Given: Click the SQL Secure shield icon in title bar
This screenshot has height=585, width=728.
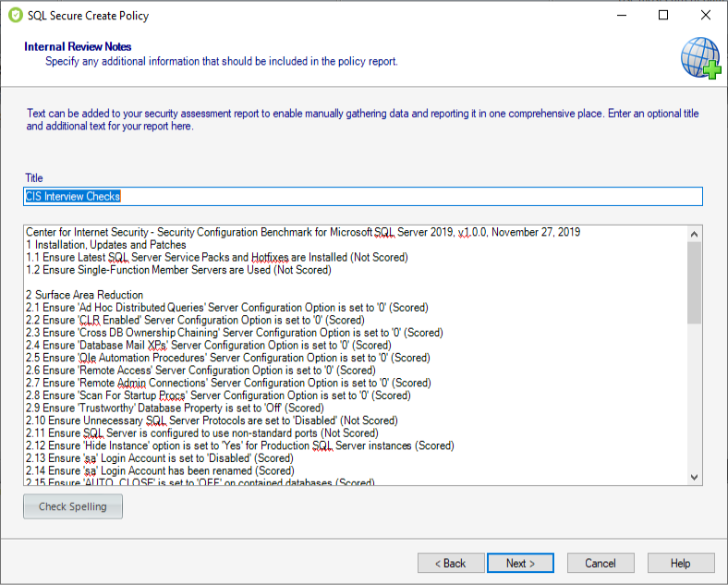Looking at the screenshot, I should tap(16, 16).
